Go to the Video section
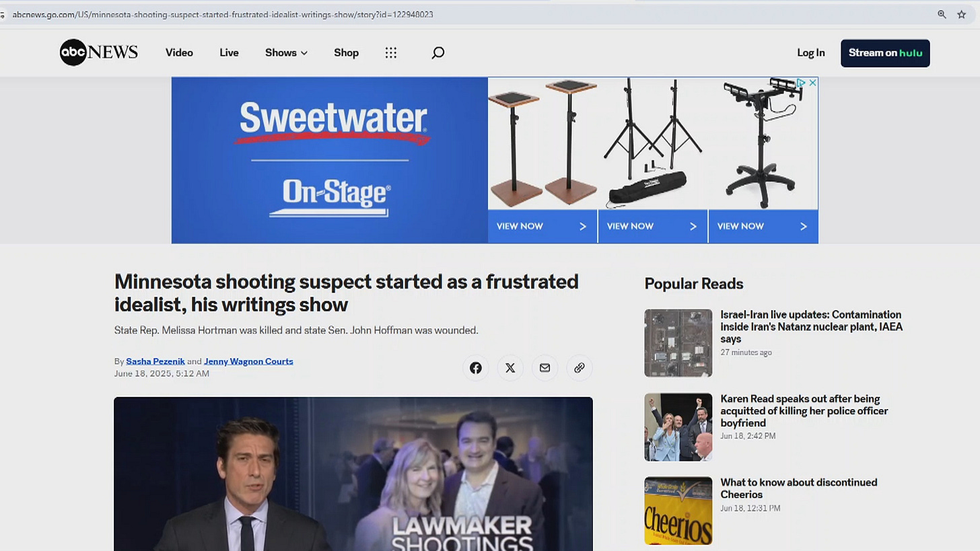Image resolution: width=980 pixels, height=551 pixels. 179,52
